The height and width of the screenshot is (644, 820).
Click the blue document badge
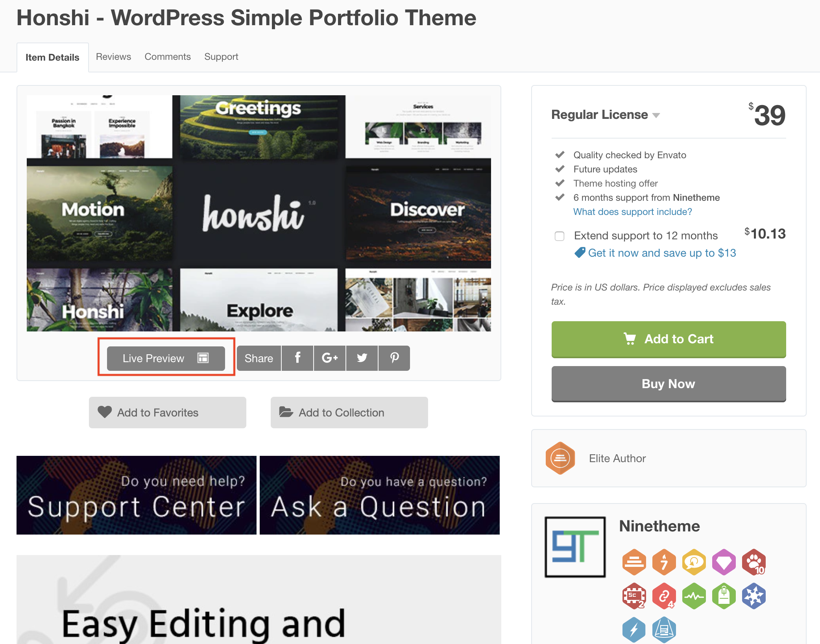pyautogui.click(x=664, y=630)
